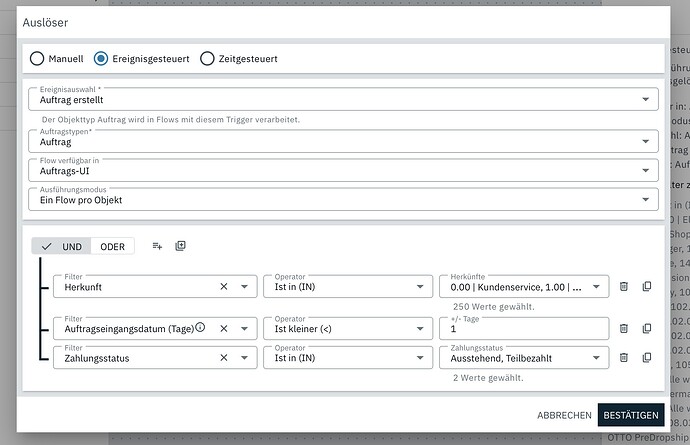The height and width of the screenshot is (445, 690).
Task: Open the Auftragstypen dropdown
Action: [x=343, y=141]
